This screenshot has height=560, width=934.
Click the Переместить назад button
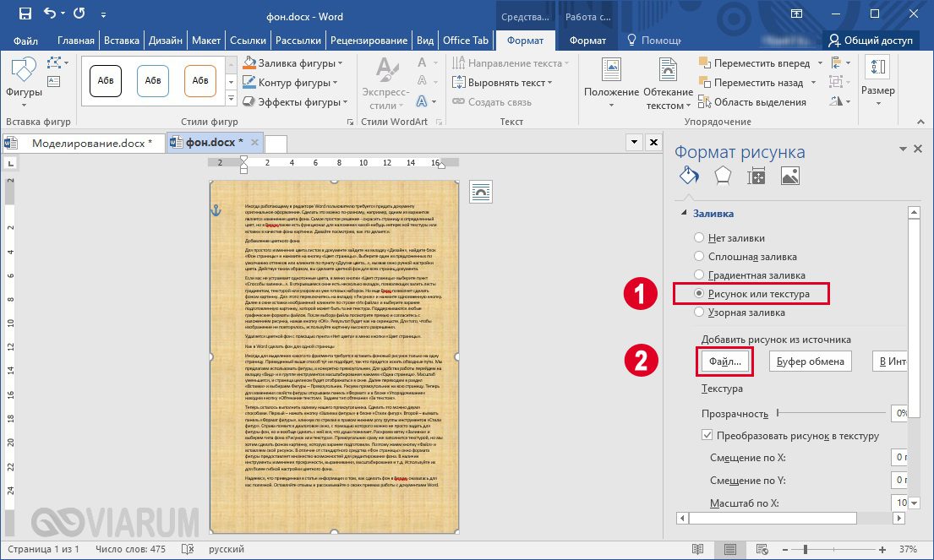(x=751, y=83)
